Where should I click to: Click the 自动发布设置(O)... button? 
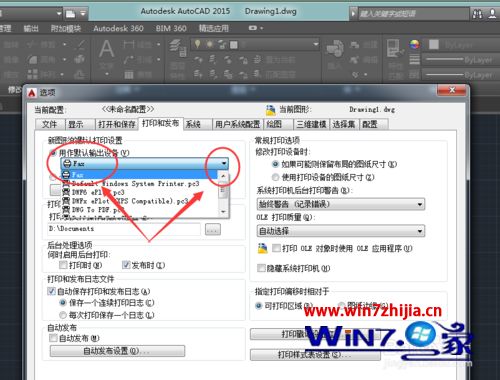click(117, 351)
